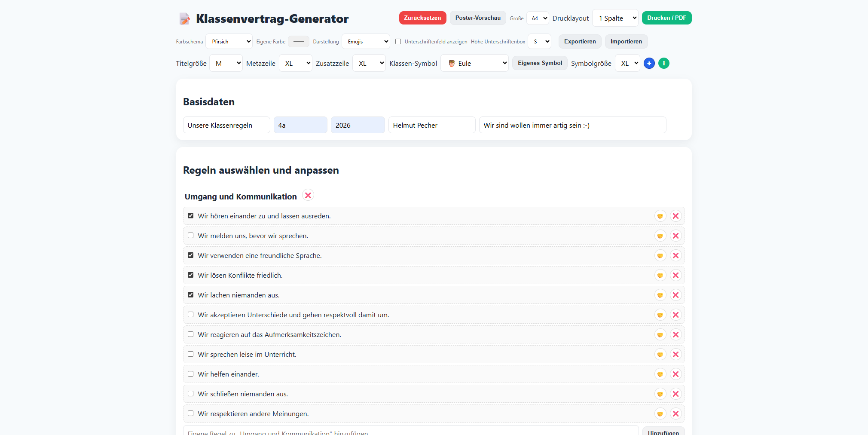Click the handshake icon for "Wir helfen einander"

point(660,374)
